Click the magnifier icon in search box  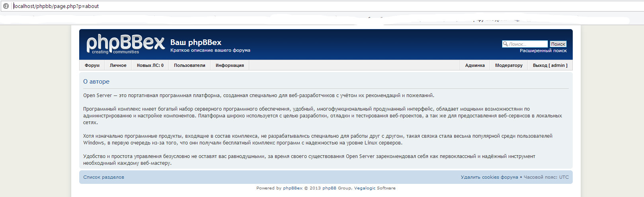[505, 44]
